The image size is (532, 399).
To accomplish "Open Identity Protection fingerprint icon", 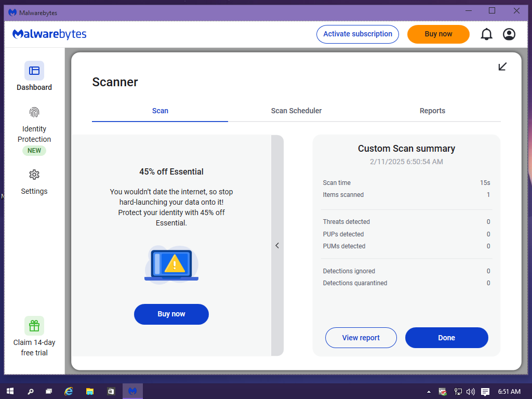I will click(34, 112).
